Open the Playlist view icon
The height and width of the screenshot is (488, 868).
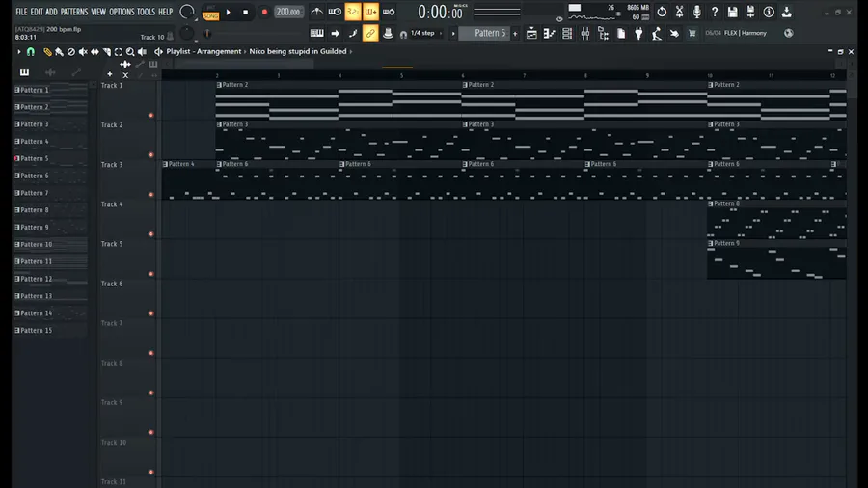click(531, 33)
